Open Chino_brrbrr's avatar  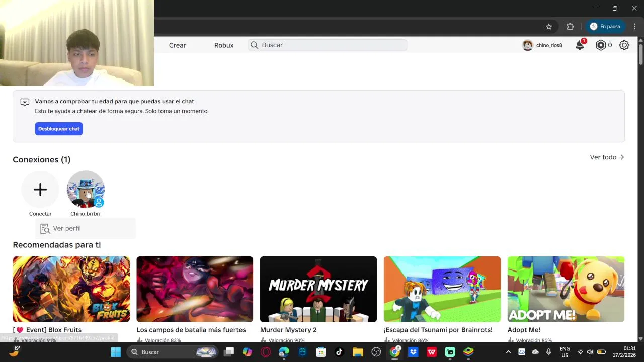pyautogui.click(x=86, y=190)
